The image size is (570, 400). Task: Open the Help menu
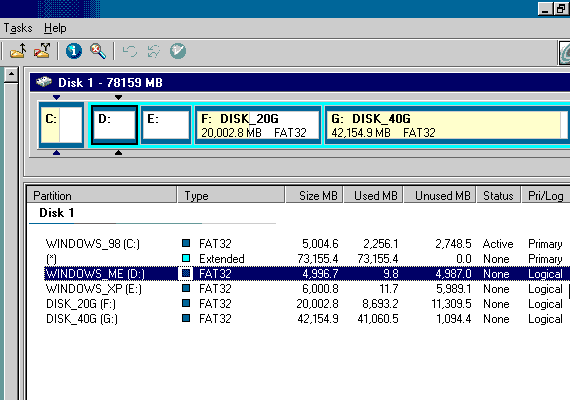pos(55,28)
